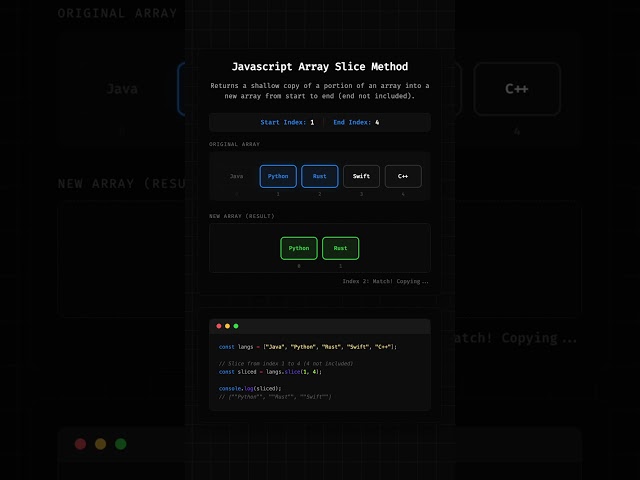The height and width of the screenshot is (480, 640).
Task: Click the large Java cell in the blurred background
Action: (x=122, y=89)
